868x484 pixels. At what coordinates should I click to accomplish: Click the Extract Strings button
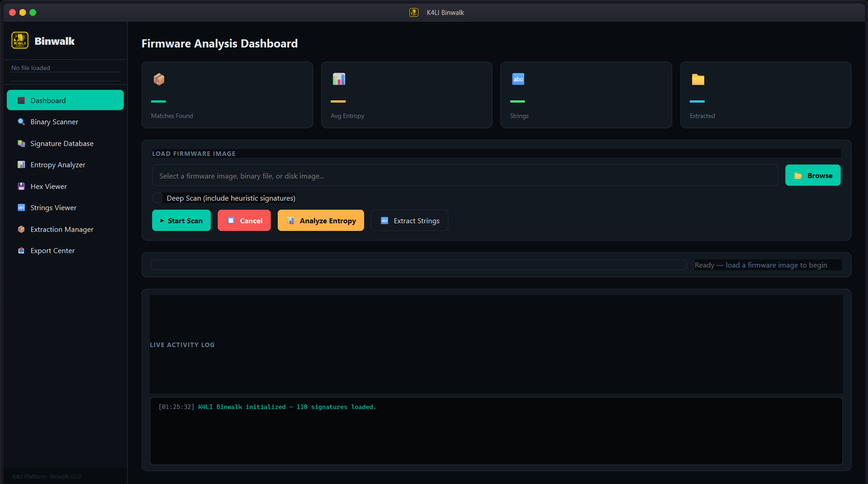pos(410,221)
